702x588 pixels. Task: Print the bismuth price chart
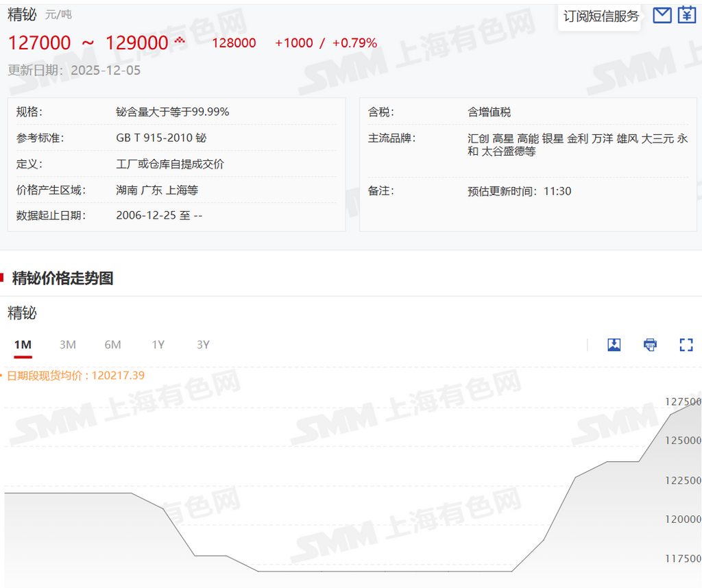pyautogui.click(x=650, y=345)
